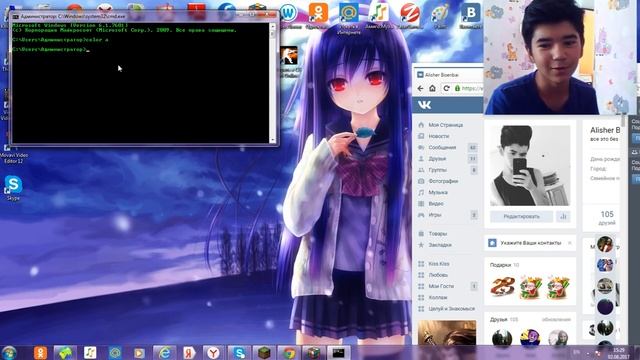Click the cmd window scroll down arrow
The image size is (640, 360).
click(272, 140)
